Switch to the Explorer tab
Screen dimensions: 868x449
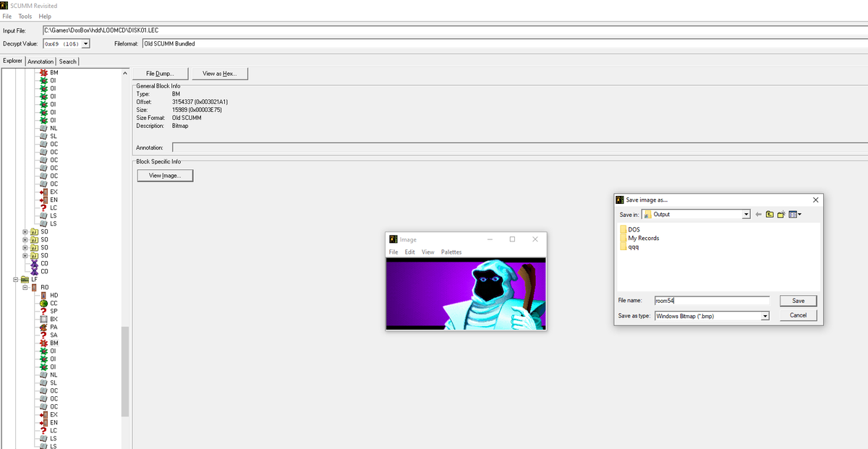(12, 61)
